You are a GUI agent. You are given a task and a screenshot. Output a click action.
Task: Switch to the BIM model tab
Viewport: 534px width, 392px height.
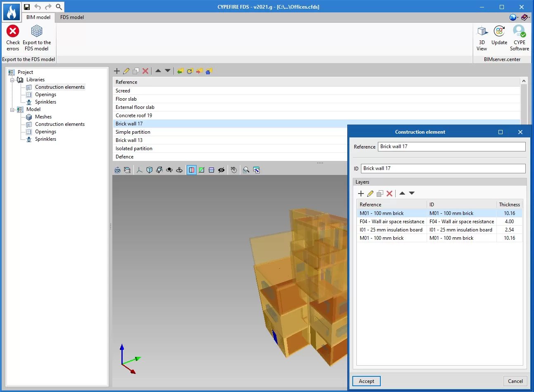(38, 17)
